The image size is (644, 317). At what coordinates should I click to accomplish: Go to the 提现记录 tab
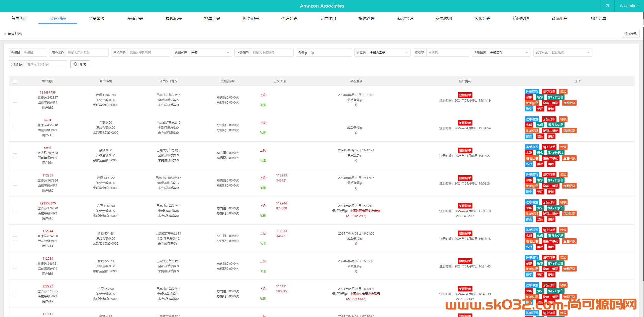click(174, 18)
